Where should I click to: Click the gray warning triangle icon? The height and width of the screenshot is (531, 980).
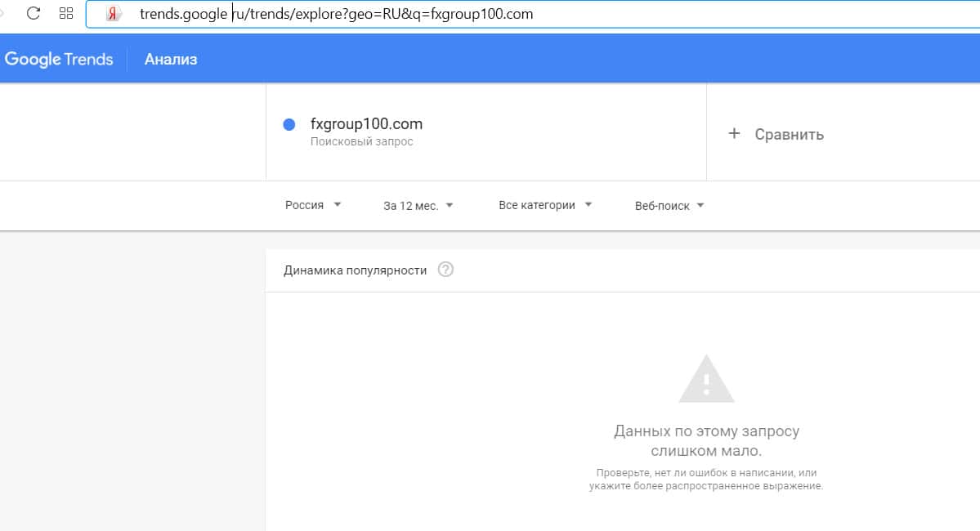pyautogui.click(x=706, y=380)
